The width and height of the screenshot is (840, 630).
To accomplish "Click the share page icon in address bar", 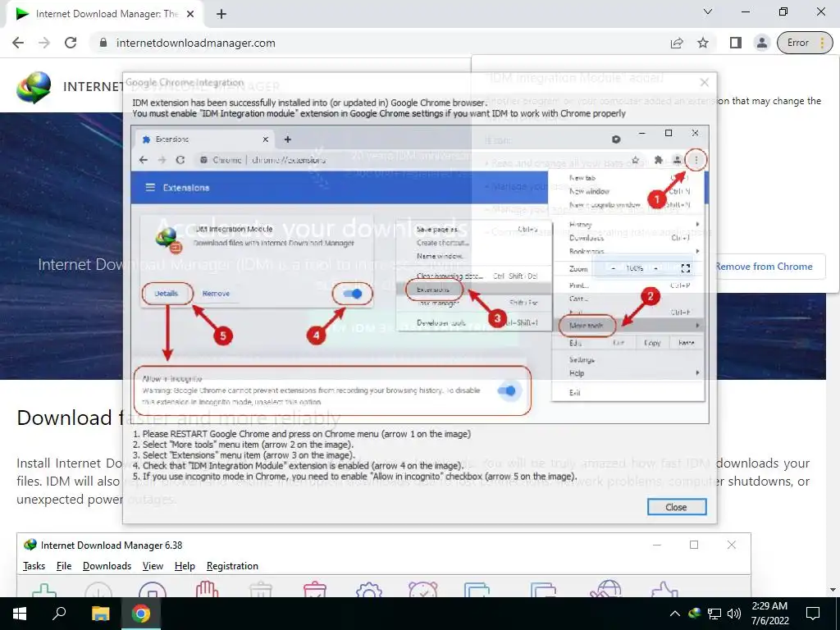I will coord(677,43).
